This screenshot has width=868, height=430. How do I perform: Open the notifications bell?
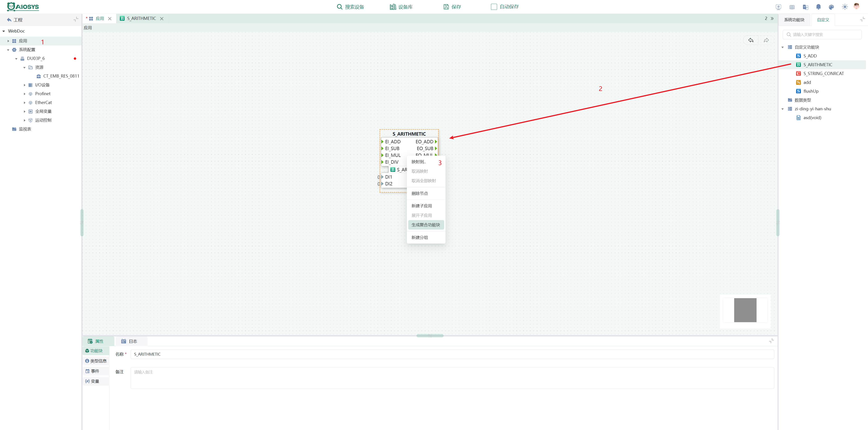(818, 7)
